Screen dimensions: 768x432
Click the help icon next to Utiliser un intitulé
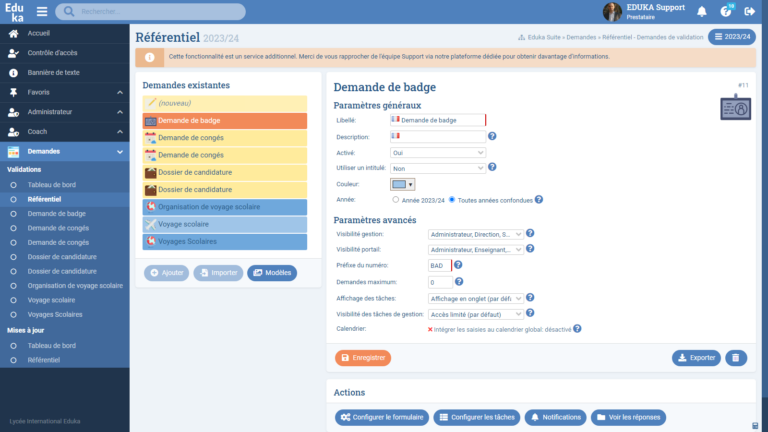492,167
